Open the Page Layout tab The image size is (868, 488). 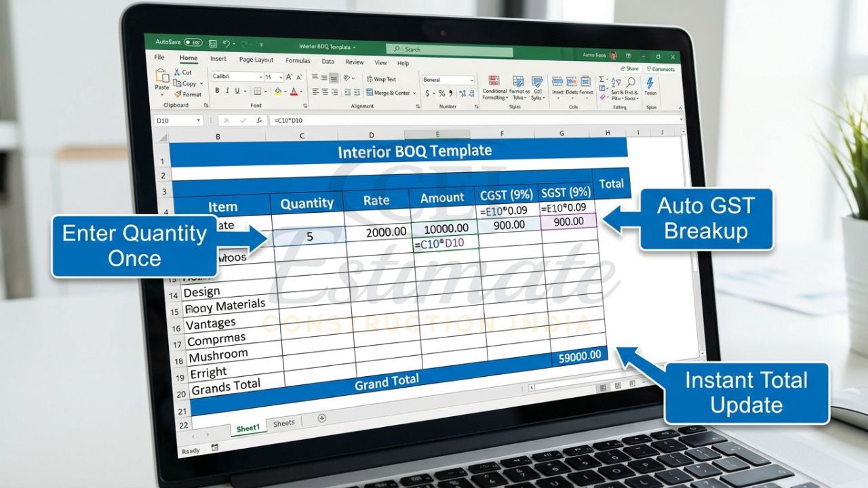pyautogui.click(x=256, y=60)
